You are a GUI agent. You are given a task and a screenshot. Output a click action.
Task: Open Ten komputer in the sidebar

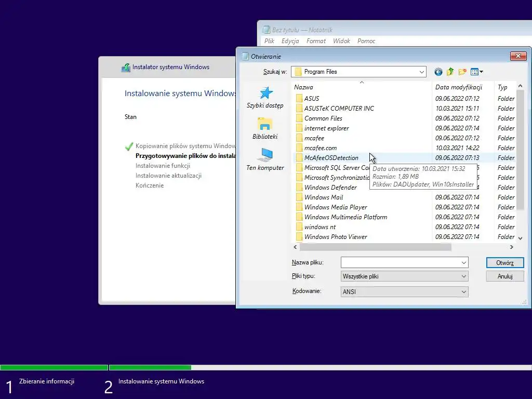click(x=265, y=159)
